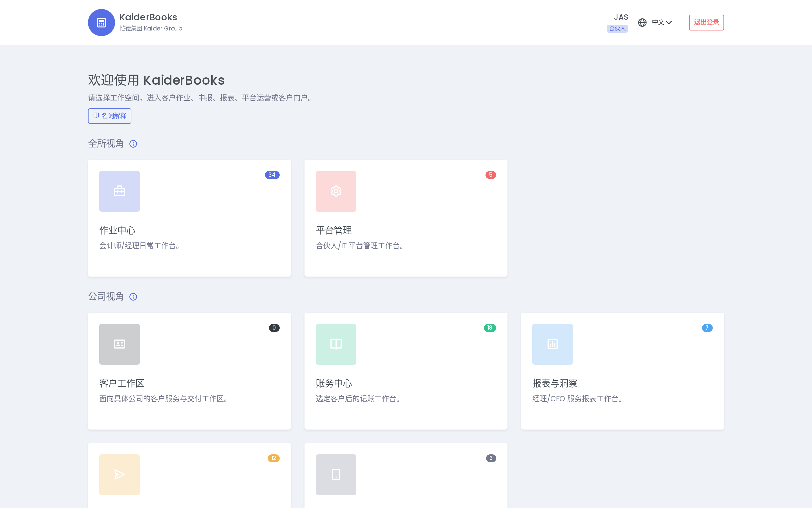Viewport: 812px width, 508px height.
Task: Open the 中文 language dropdown
Action: (x=662, y=22)
